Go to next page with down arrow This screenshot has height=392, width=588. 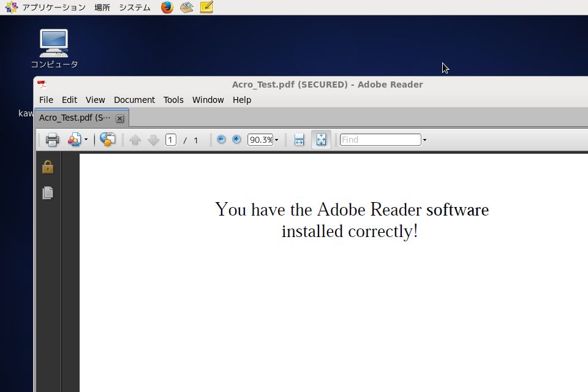[154, 140]
